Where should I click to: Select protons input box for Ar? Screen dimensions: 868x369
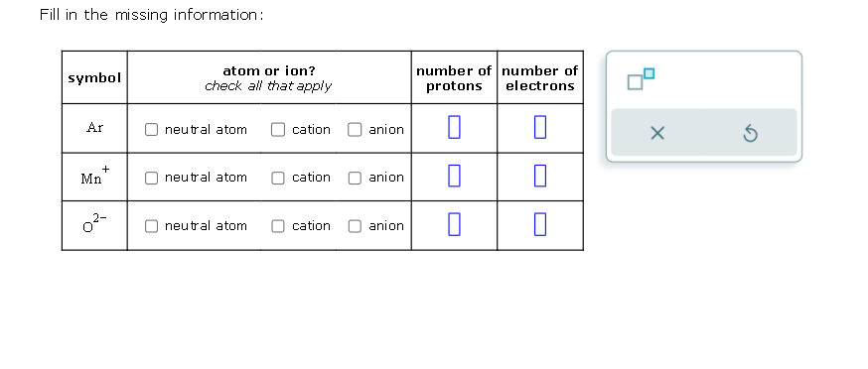click(454, 127)
